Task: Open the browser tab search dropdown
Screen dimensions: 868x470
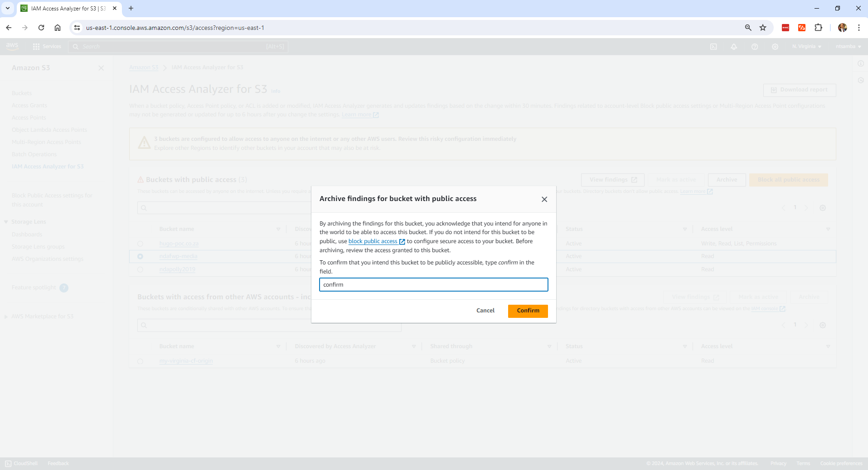Action: pyautogui.click(x=8, y=8)
